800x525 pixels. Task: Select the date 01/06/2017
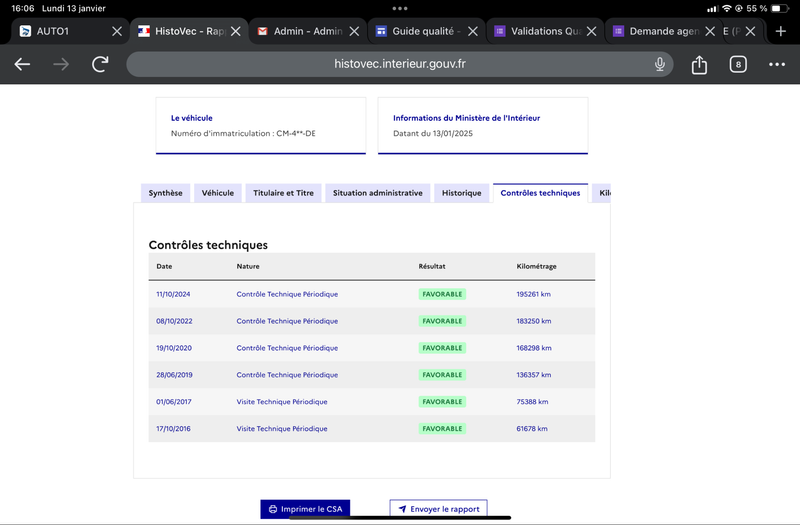173,402
